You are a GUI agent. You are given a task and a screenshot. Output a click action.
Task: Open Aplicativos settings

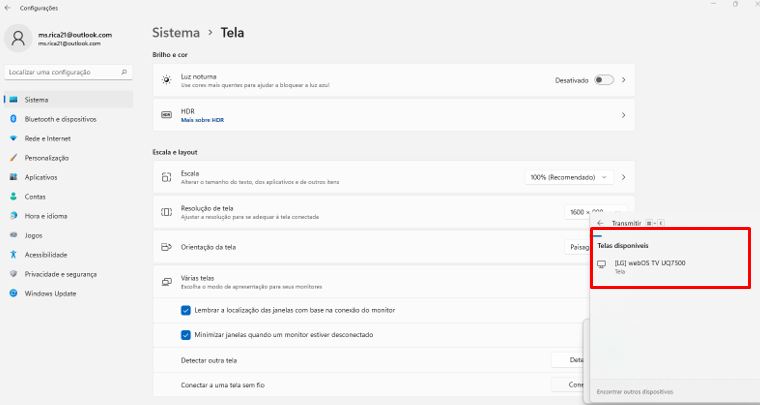[x=68, y=177]
